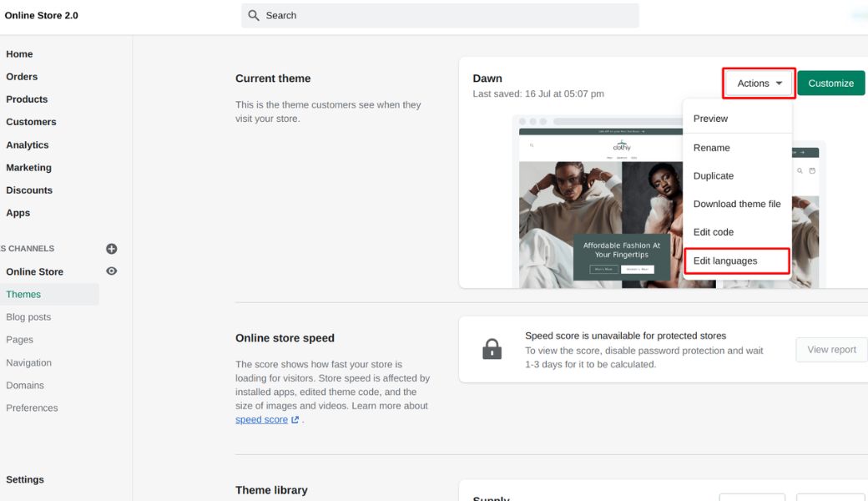This screenshot has width=868, height=501.
Task: Open Settings at sidebar bottom
Action: [25, 480]
